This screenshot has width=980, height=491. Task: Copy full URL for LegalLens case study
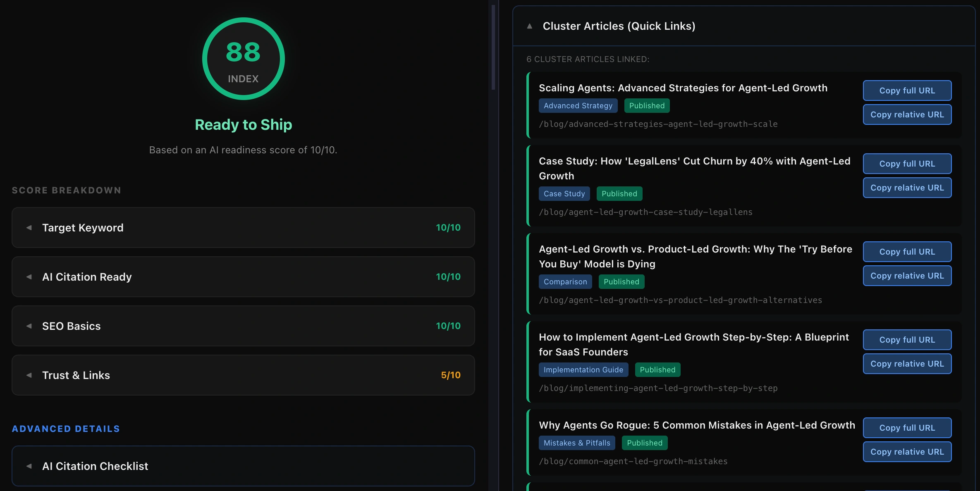pos(907,164)
